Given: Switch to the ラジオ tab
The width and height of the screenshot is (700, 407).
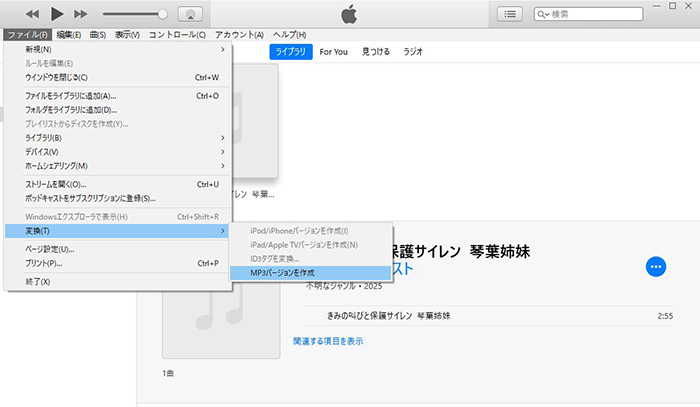Looking at the screenshot, I should click(412, 52).
